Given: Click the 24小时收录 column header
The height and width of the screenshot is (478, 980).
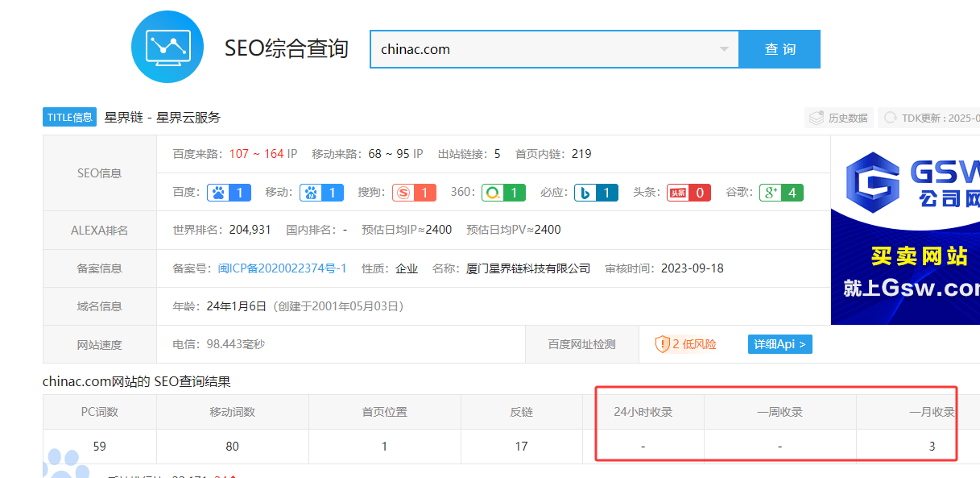Looking at the screenshot, I should pyautogui.click(x=643, y=412).
